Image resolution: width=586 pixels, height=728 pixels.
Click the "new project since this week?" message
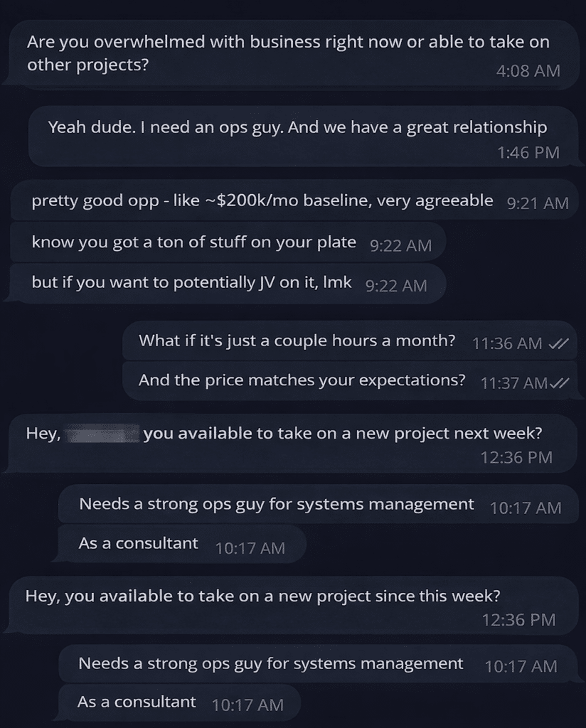(262, 596)
